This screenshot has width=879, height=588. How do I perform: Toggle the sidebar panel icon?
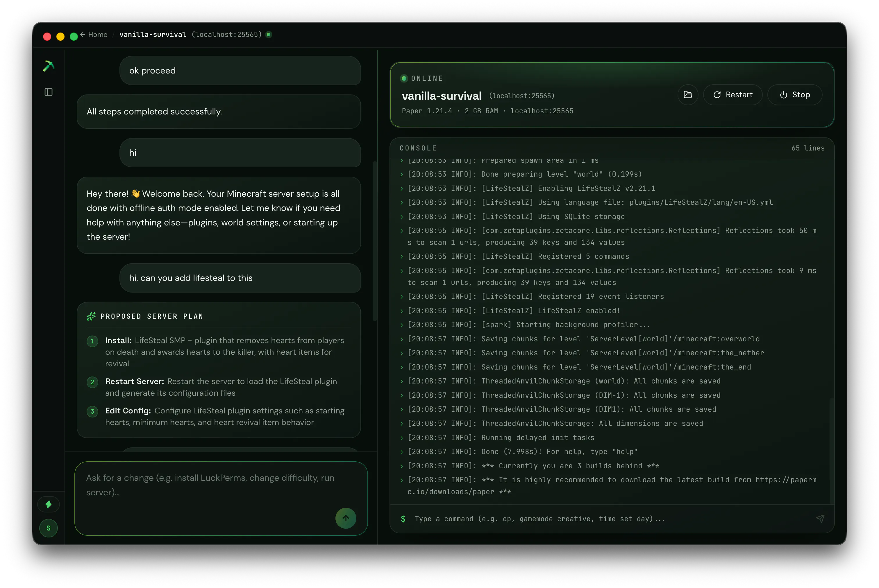pyautogui.click(x=48, y=92)
